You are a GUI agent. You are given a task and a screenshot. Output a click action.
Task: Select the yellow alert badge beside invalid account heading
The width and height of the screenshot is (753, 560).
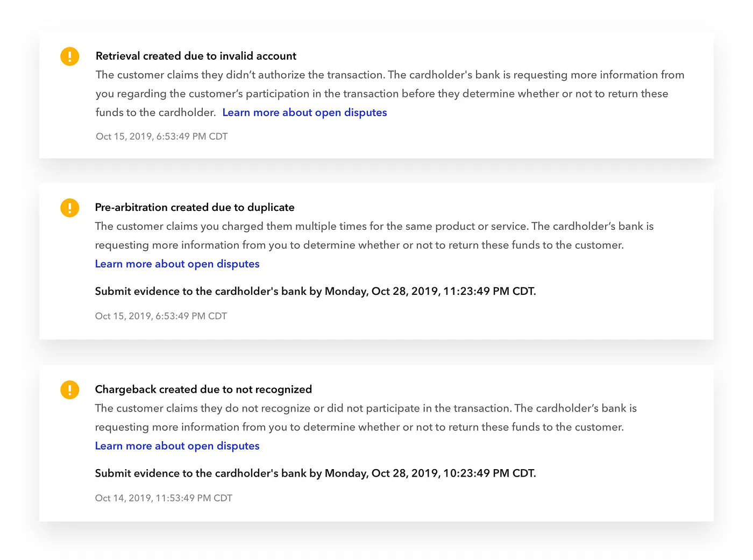[x=69, y=56]
